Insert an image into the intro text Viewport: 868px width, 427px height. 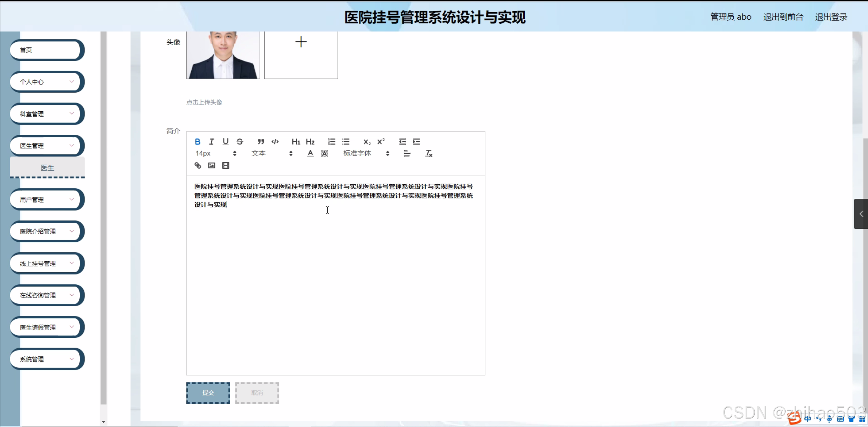pos(211,165)
